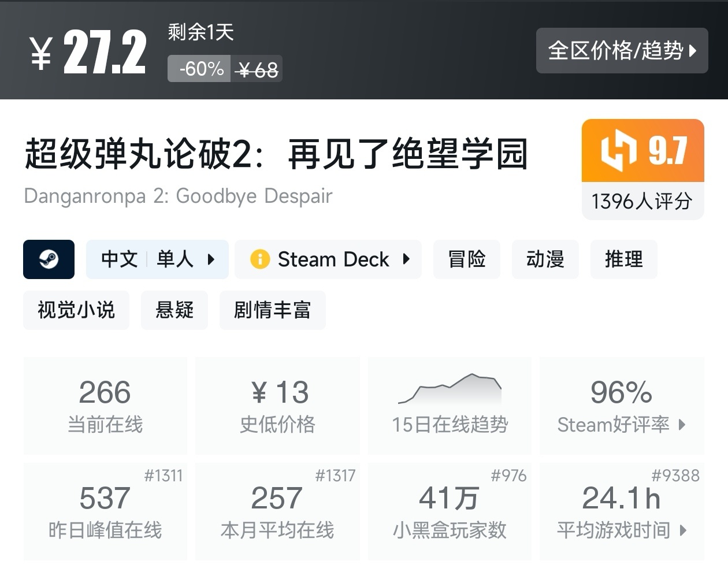Viewport: 728px width, 572px height.
Task: Click the 史低价格 ¥13 stat card
Action: 277,406
